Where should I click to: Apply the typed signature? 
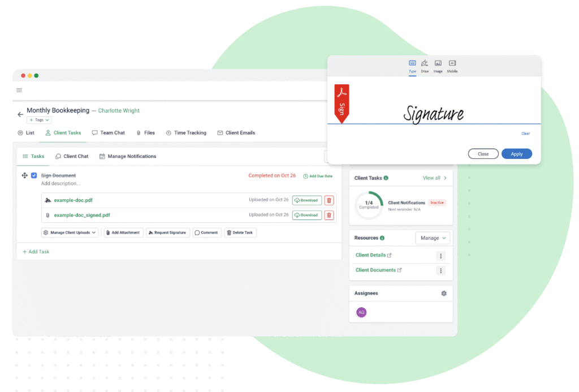(x=516, y=153)
